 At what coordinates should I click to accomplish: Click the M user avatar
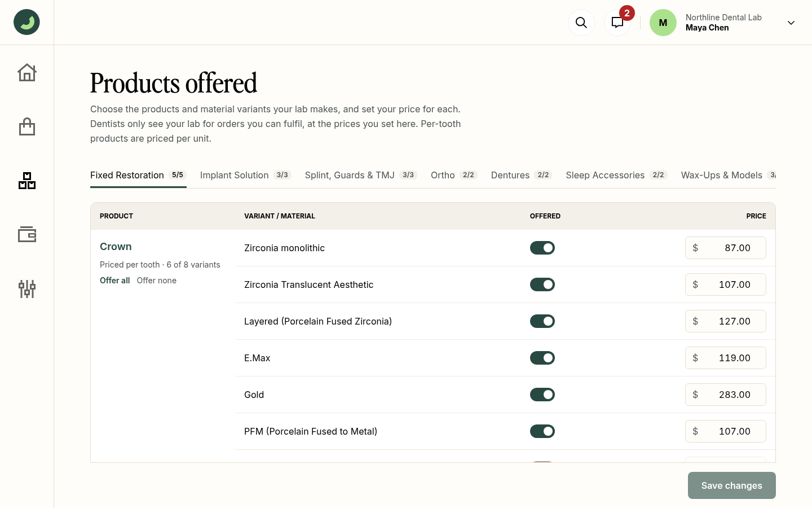click(663, 23)
